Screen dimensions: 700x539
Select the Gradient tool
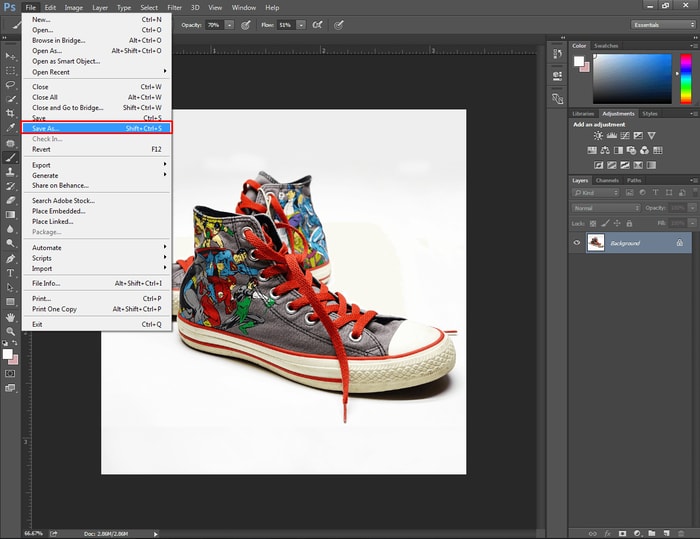pos(10,214)
